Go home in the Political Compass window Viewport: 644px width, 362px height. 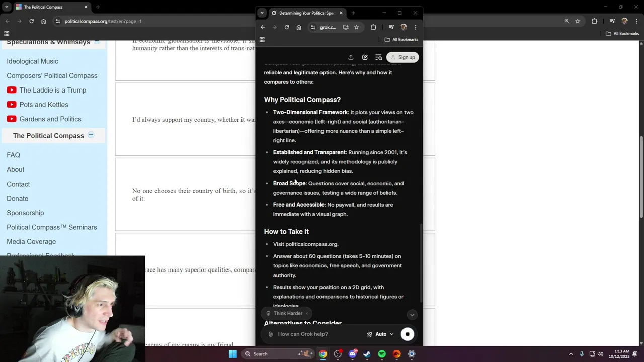[x=43, y=21]
